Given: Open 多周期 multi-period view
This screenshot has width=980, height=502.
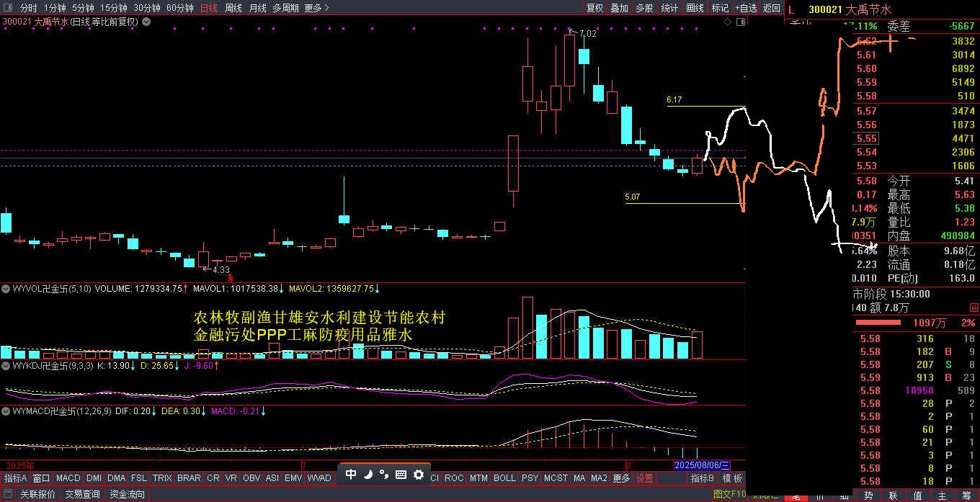Looking at the screenshot, I should (x=285, y=8).
